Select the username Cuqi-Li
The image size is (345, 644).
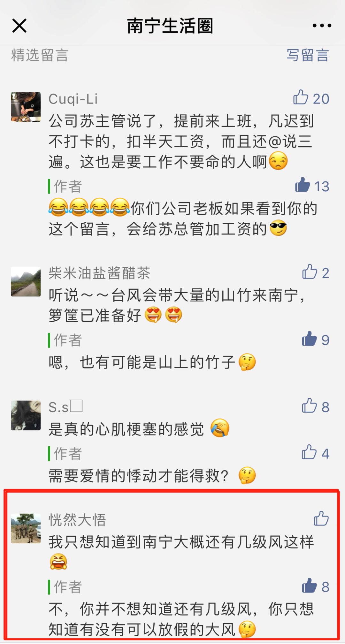pyautogui.click(x=73, y=99)
